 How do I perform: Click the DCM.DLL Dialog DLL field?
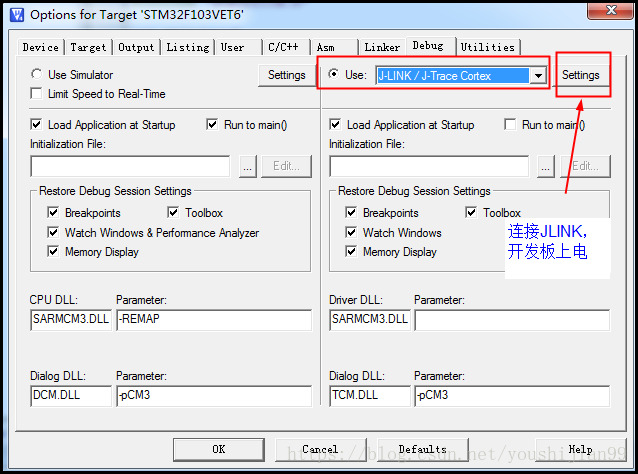click(71, 395)
